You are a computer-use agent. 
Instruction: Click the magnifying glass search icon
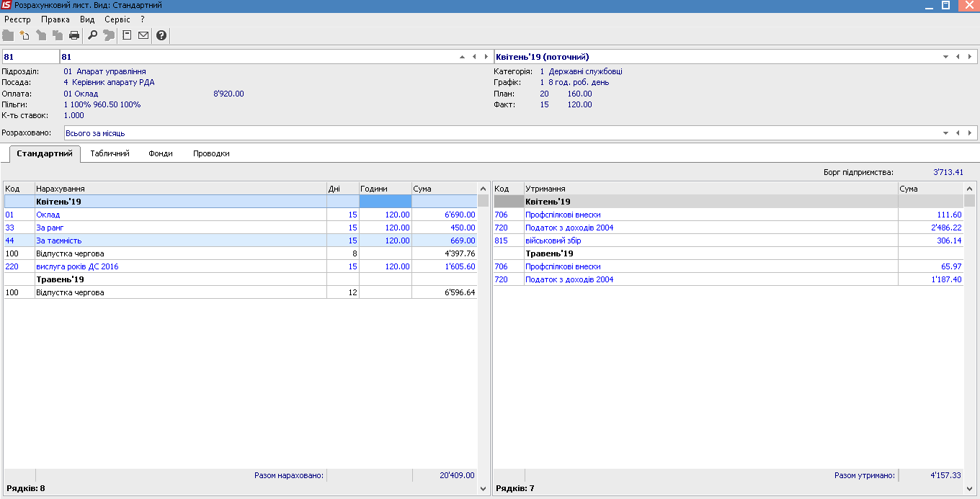[92, 35]
